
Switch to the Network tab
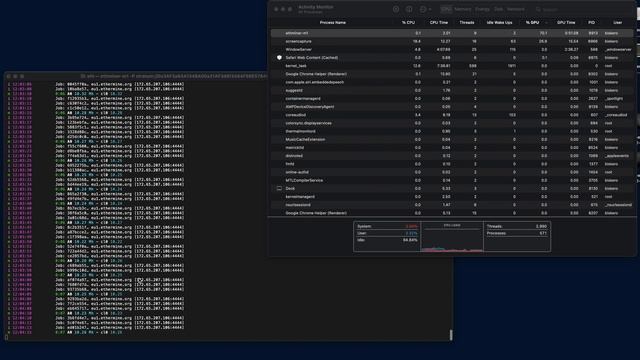[516, 9]
